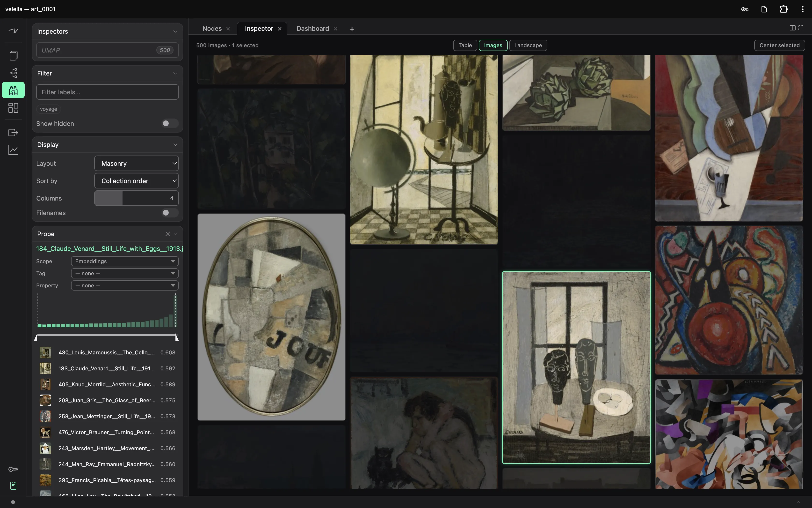
Task: Open the Property none dropdown
Action: [x=124, y=286]
